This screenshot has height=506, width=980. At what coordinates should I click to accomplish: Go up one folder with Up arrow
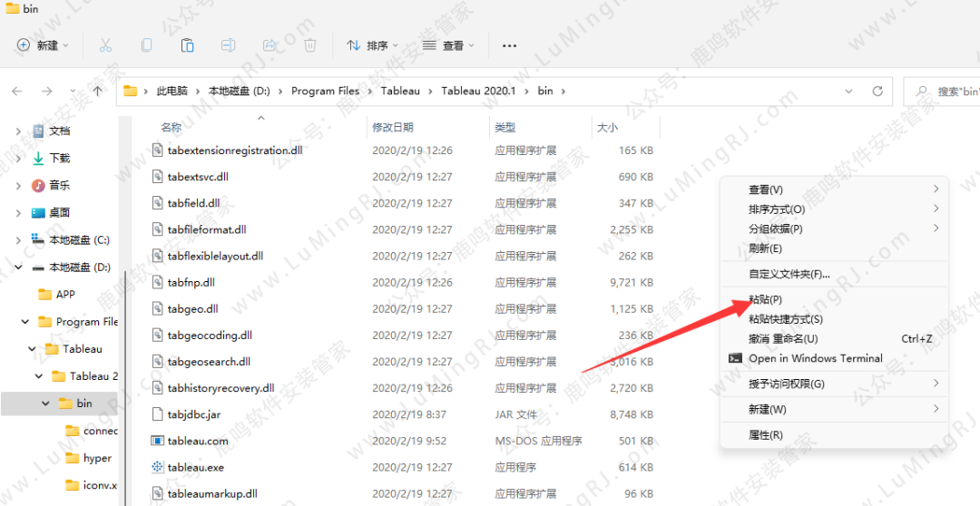point(97,91)
